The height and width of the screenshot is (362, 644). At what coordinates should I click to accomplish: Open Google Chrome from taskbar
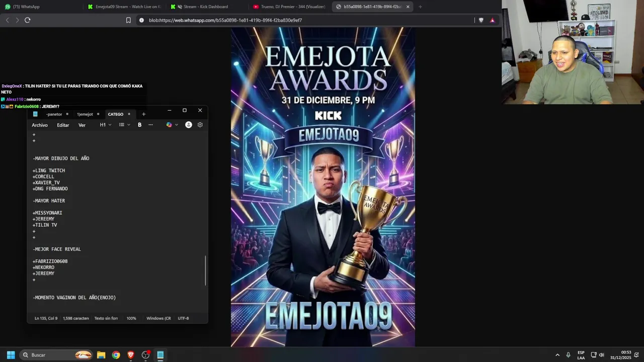pyautogui.click(x=116, y=355)
